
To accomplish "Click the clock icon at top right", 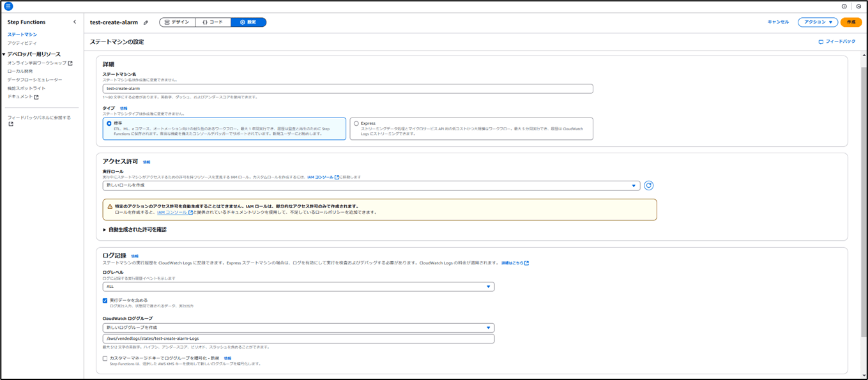I will 858,6.
